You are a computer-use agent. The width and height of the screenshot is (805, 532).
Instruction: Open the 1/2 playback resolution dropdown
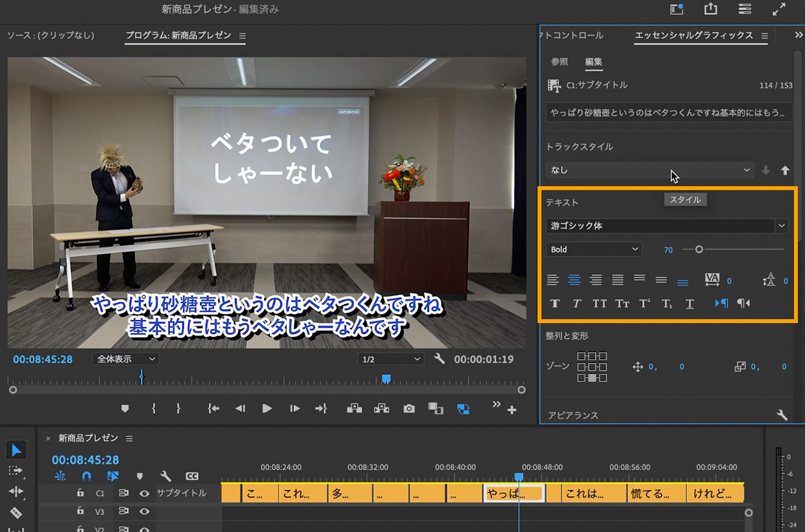[x=390, y=359]
